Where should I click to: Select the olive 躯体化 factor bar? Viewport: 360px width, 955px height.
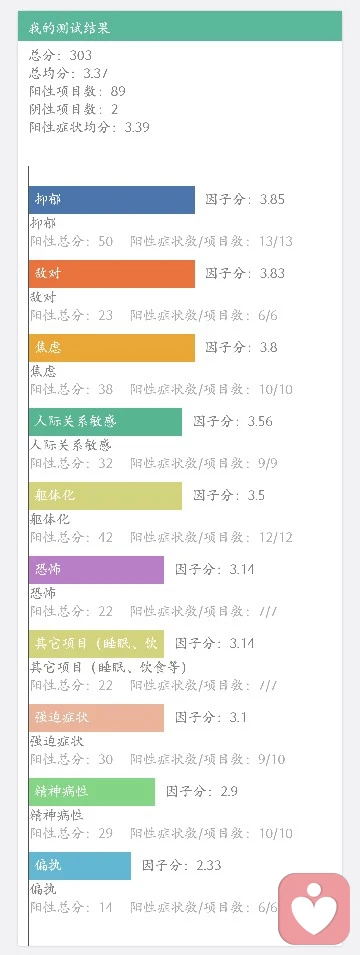pos(105,496)
